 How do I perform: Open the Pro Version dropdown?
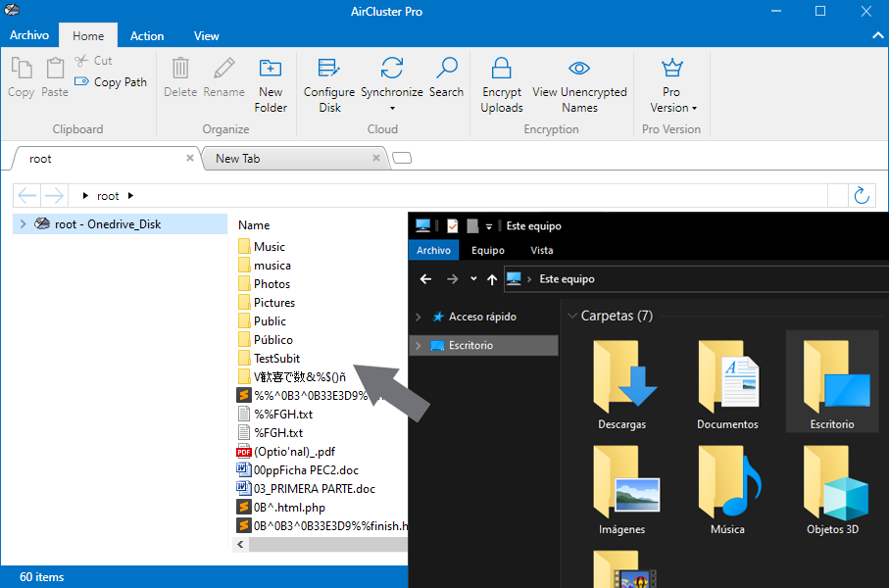point(671,85)
